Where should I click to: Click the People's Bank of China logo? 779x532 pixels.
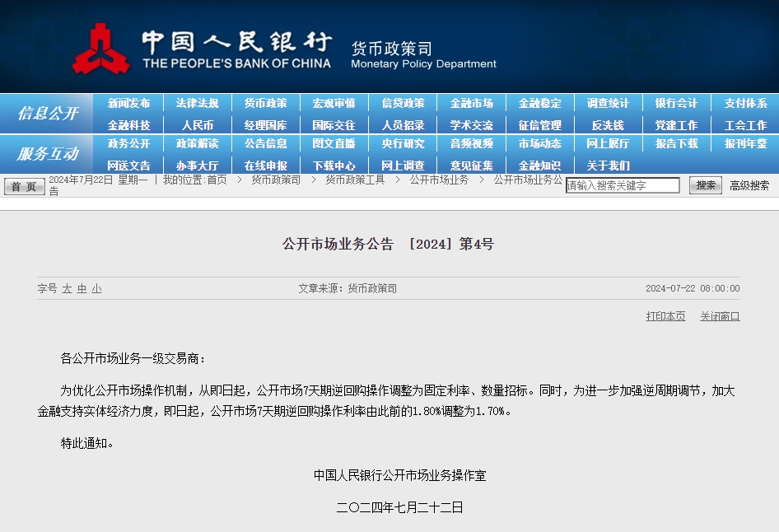pyautogui.click(x=100, y=49)
